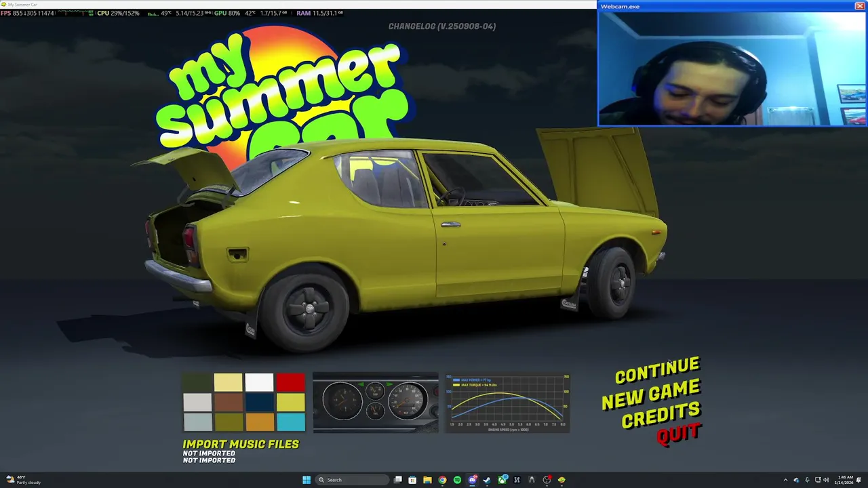Continue the saved game

pos(657,371)
